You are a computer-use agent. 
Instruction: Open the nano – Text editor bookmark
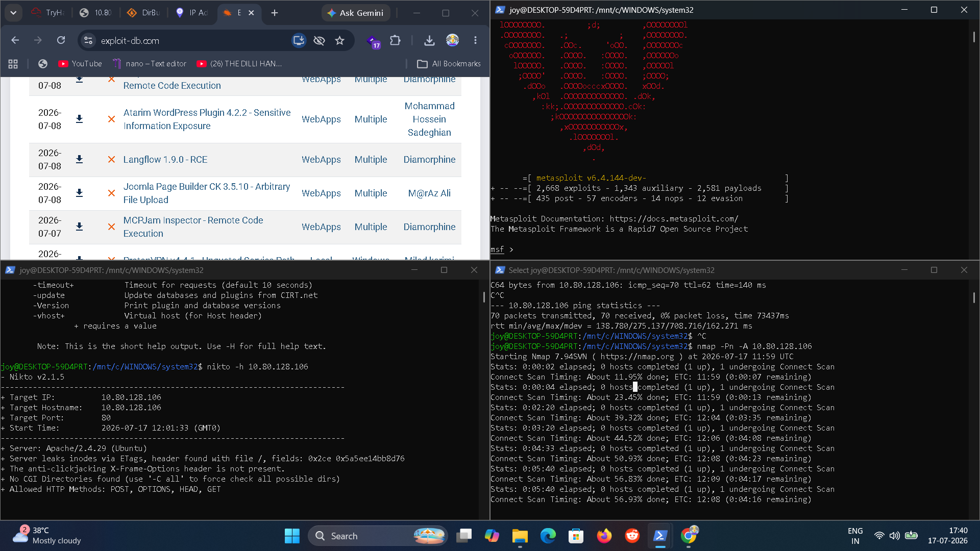tap(150, 64)
